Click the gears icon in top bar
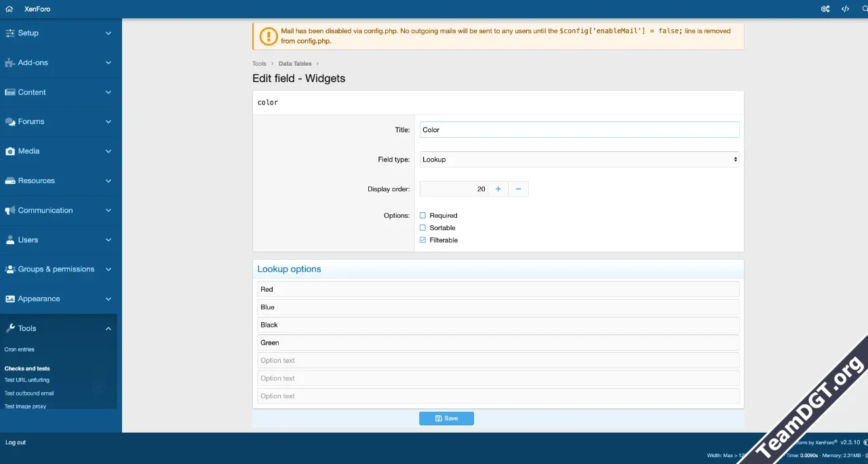Screen dimensions: 868x464 825,9
